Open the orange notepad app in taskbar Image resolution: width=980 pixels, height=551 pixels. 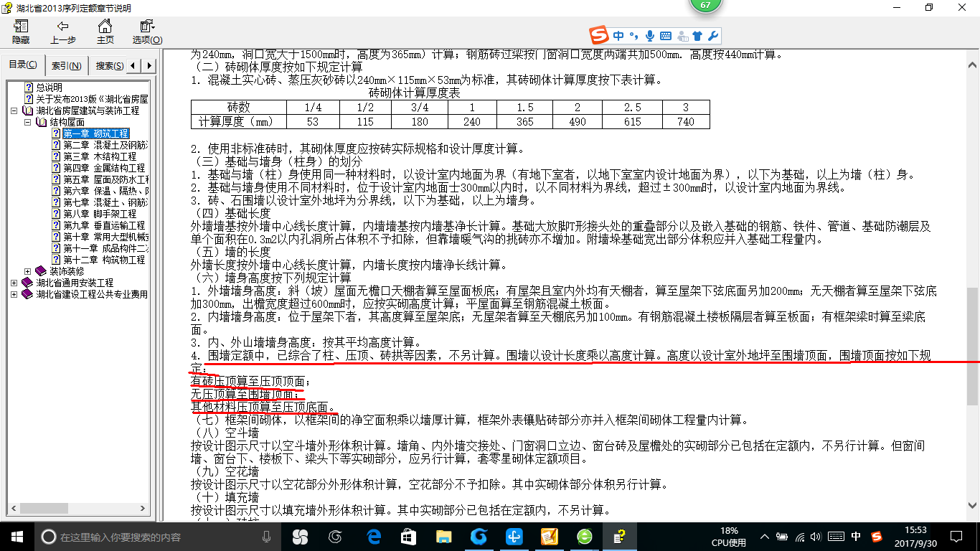pyautogui.click(x=550, y=536)
